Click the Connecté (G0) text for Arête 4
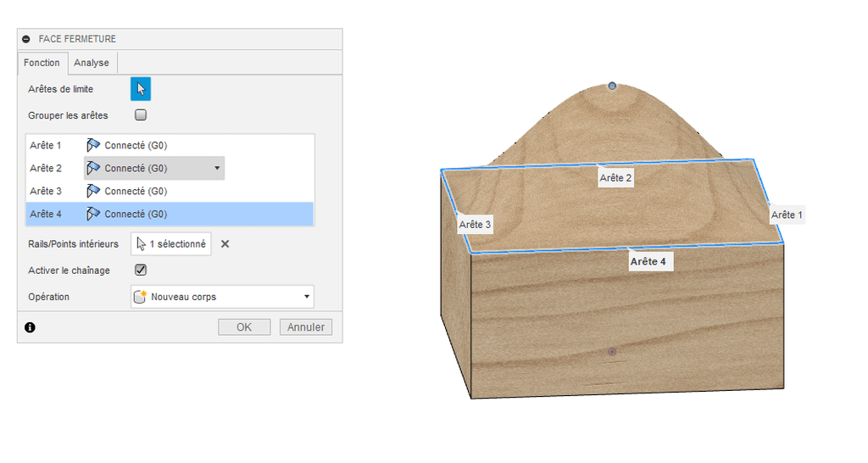 click(x=136, y=215)
